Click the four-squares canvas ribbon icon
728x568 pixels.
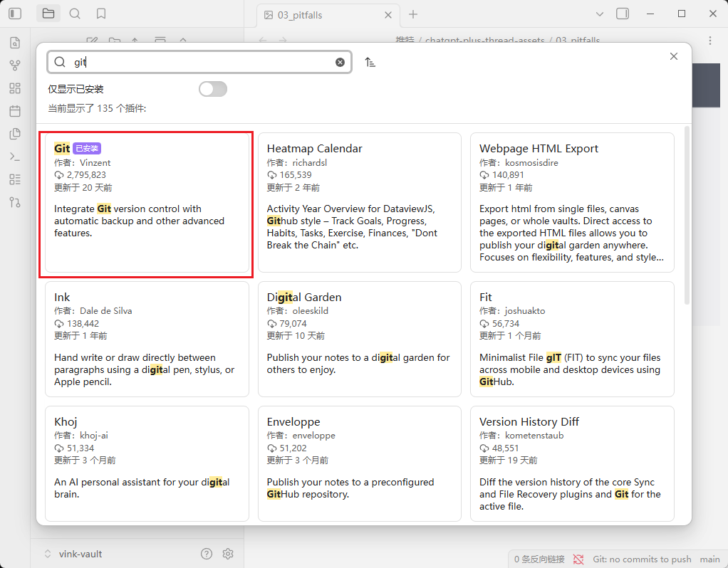(x=15, y=88)
